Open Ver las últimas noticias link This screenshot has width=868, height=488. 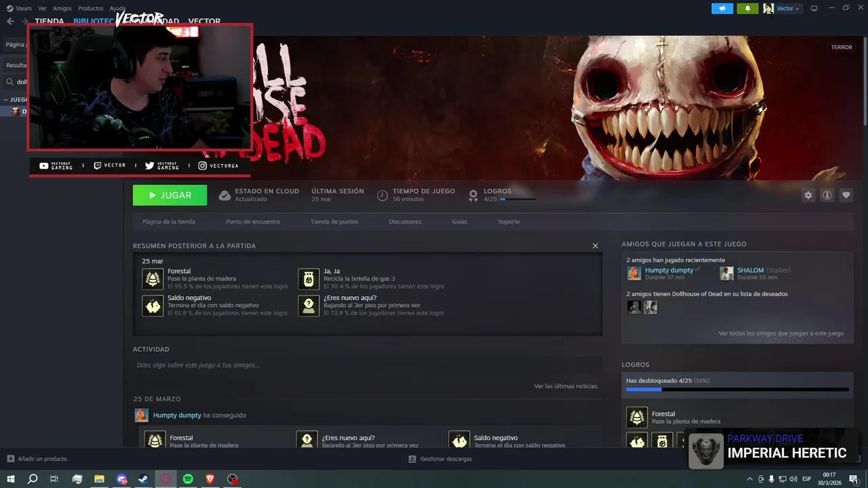pyautogui.click(x=566, y=386)
